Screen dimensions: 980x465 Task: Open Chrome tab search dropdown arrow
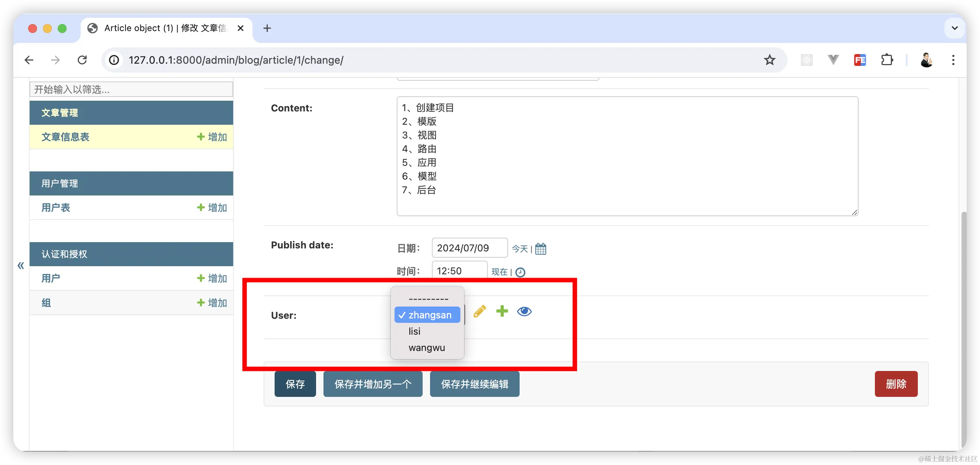954,28
